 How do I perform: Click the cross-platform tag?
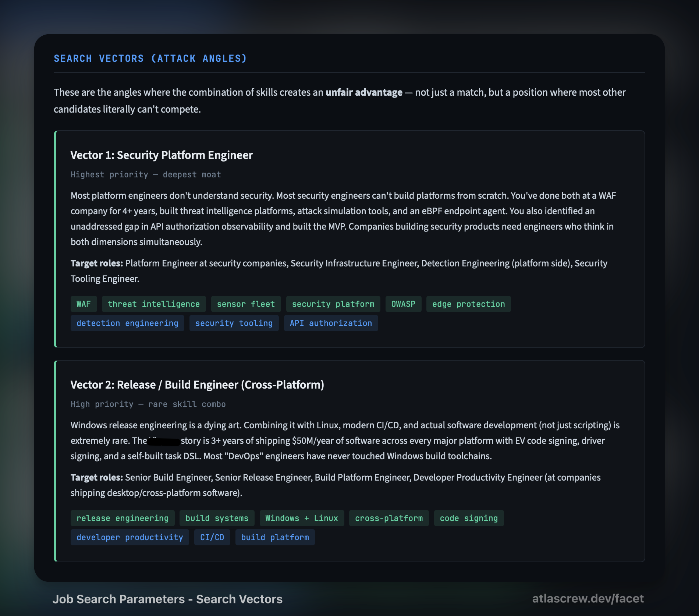click(x=389, y=518)
